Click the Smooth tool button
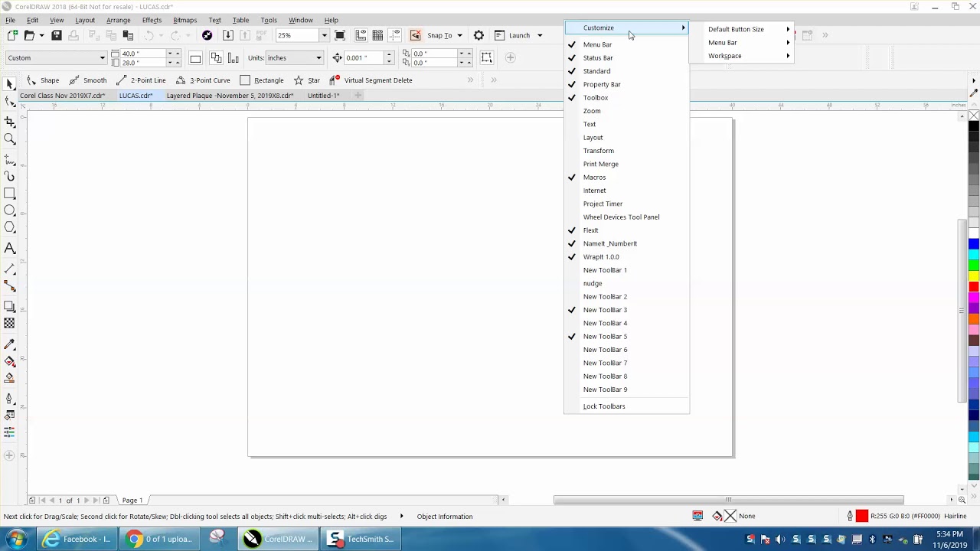Viewport: 980px width, 551px height. [87, 80]
